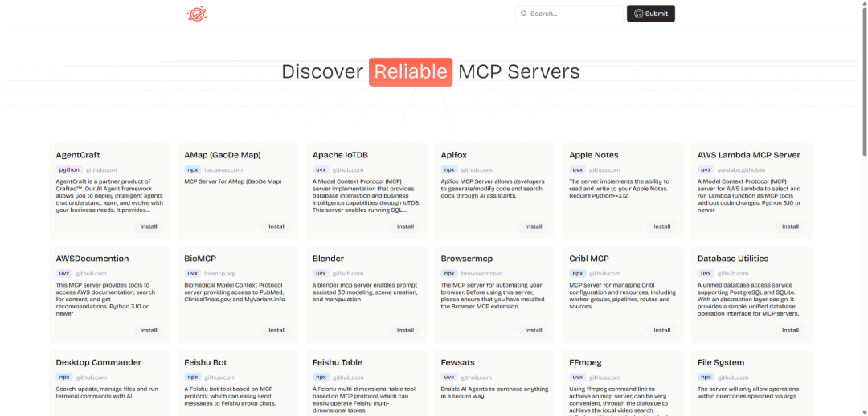
Task: Open the Feishu Table card title
Action: coord(338,362)
